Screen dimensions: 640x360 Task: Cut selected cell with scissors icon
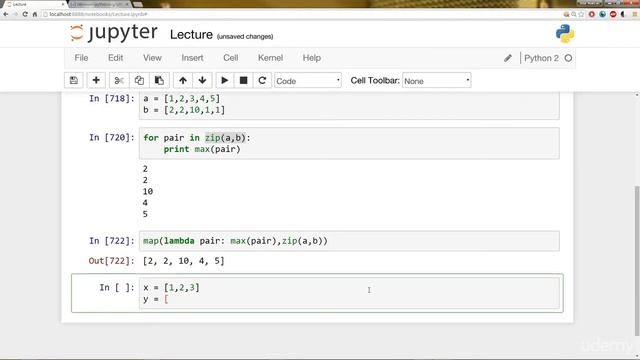point(119,80)
